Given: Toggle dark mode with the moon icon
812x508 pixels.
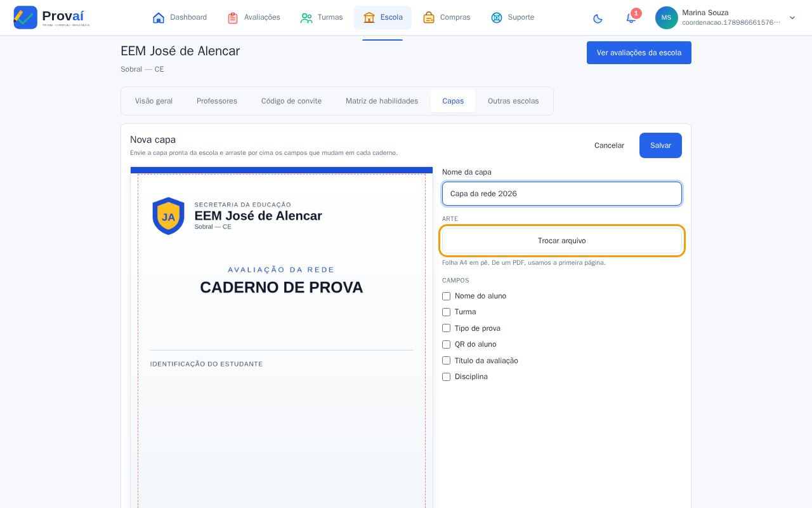Looking at the screenshot, I should click(x=598, y=18).
